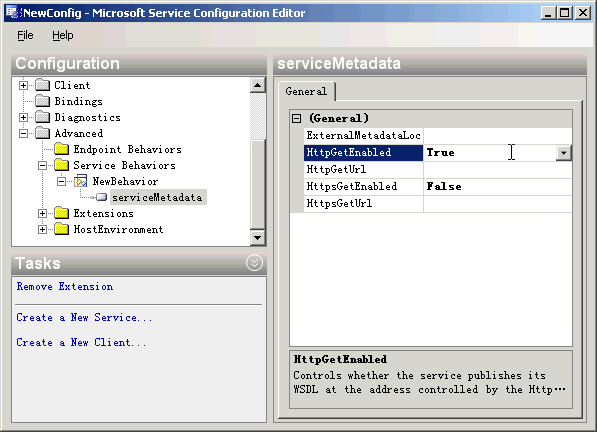This screenshot has width=597, height=432.
Task: Click the Bindings folder icon
Action: pyautogui.click(x=43, y=101)
